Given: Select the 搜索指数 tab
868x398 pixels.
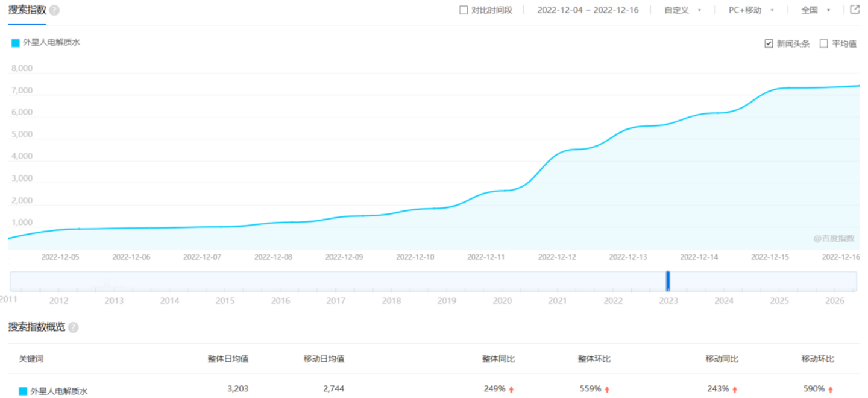Looking at the screenshot, I should coord(27,10).
